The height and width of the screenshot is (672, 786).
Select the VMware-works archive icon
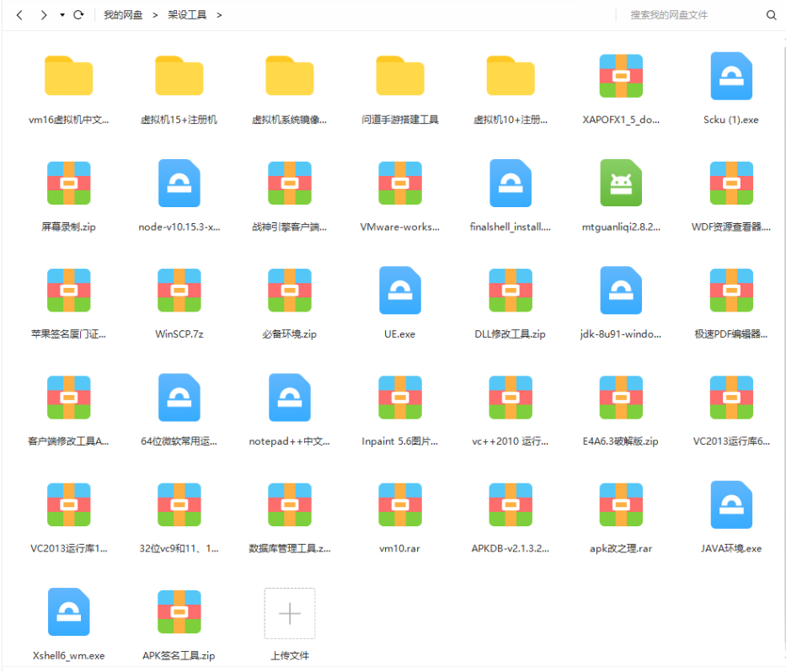coord(400,183)
